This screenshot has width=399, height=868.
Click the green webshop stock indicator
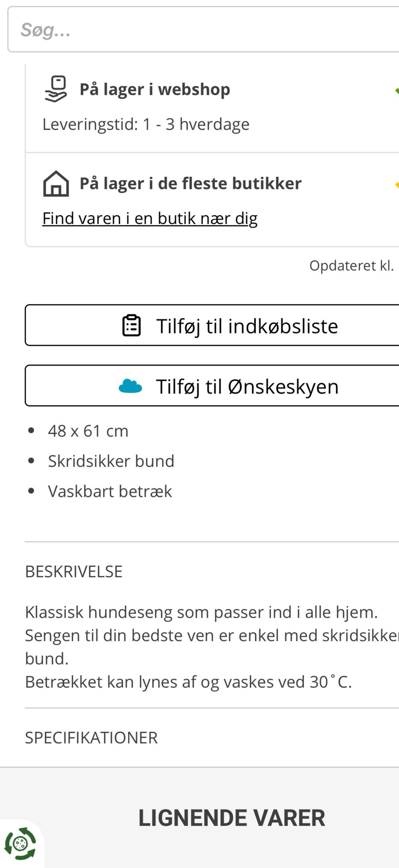(397, 91)
